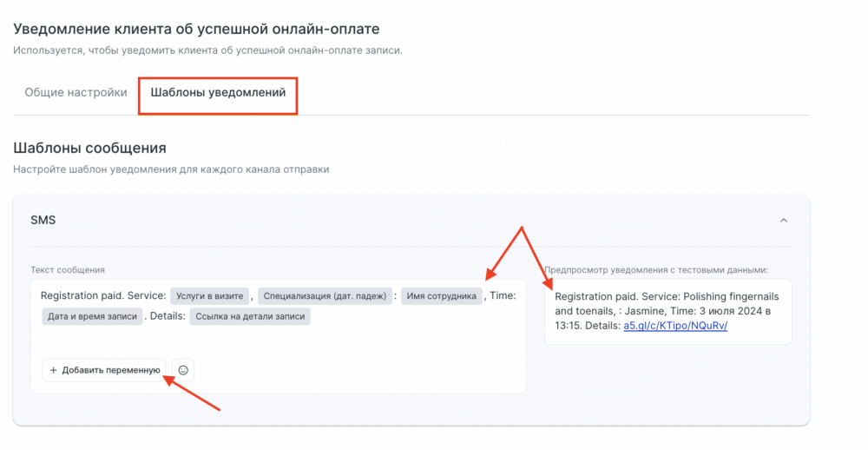Open the a5.gl/c/KTipo/NQuRv/ preview link
This screenshot has height=450, width=868.
click(x=675, y=326)
